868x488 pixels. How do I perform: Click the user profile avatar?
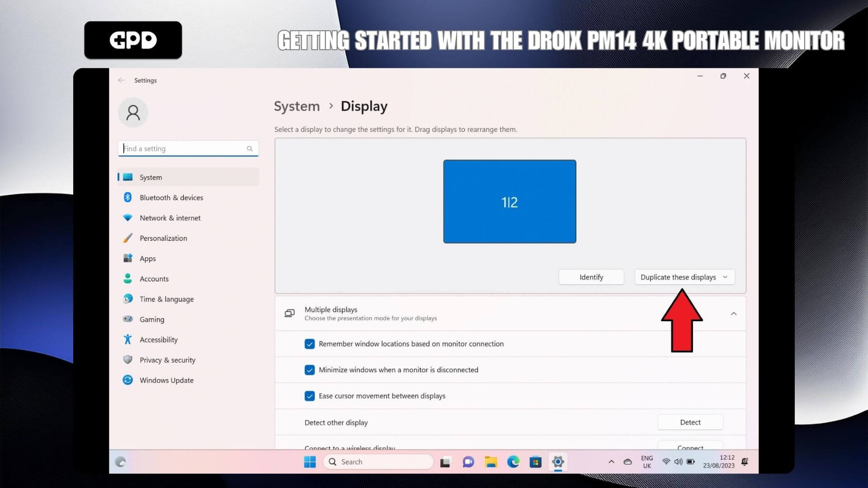tap(133, 113)
